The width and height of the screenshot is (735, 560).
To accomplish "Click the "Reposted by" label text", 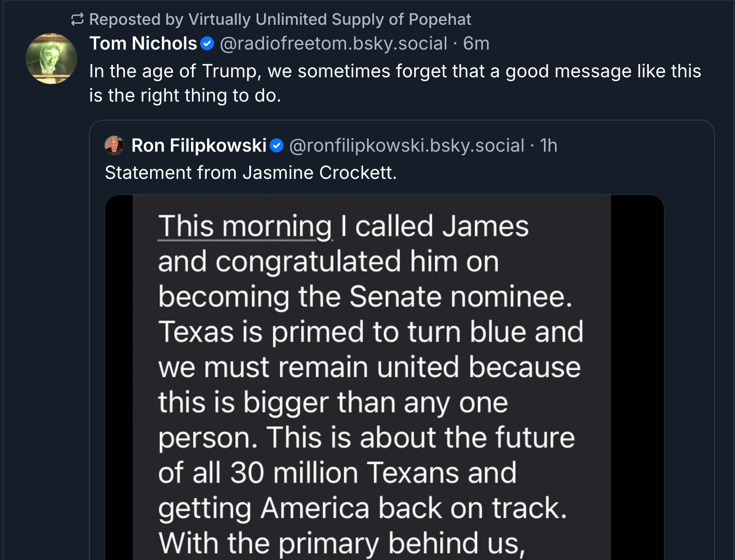I will click(136, 19).
